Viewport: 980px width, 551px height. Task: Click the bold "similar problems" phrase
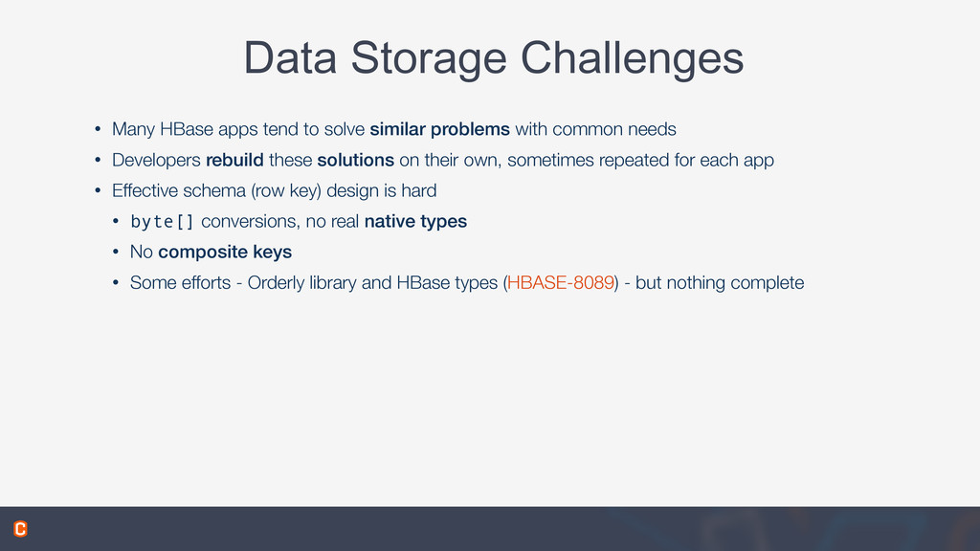[439, 129]
